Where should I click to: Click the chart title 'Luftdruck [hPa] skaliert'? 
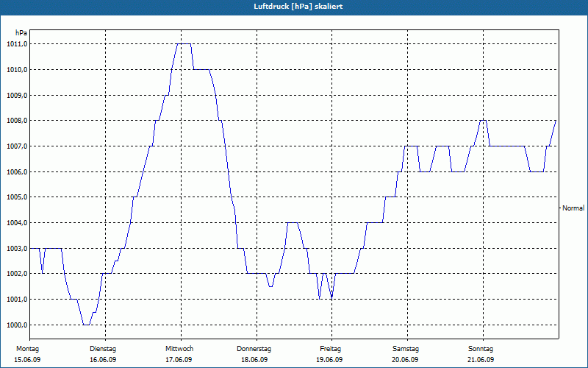pos(298,7)
